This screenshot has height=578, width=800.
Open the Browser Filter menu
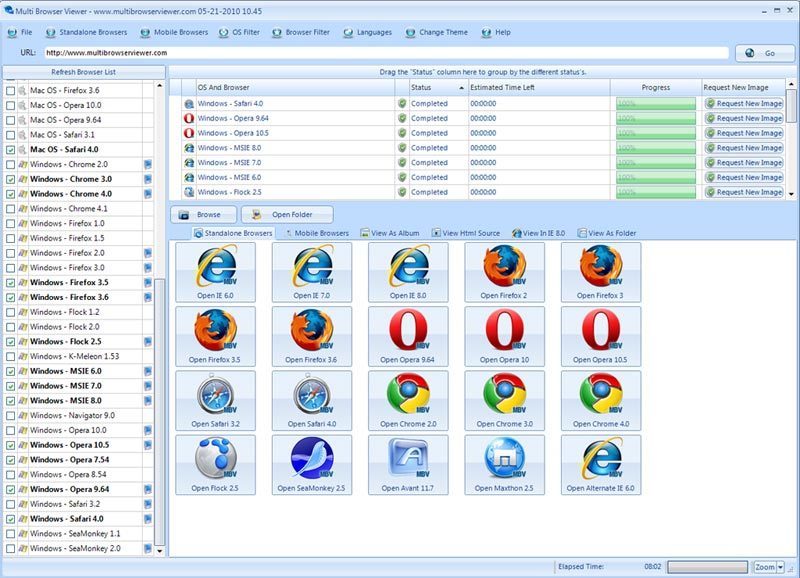301,32
